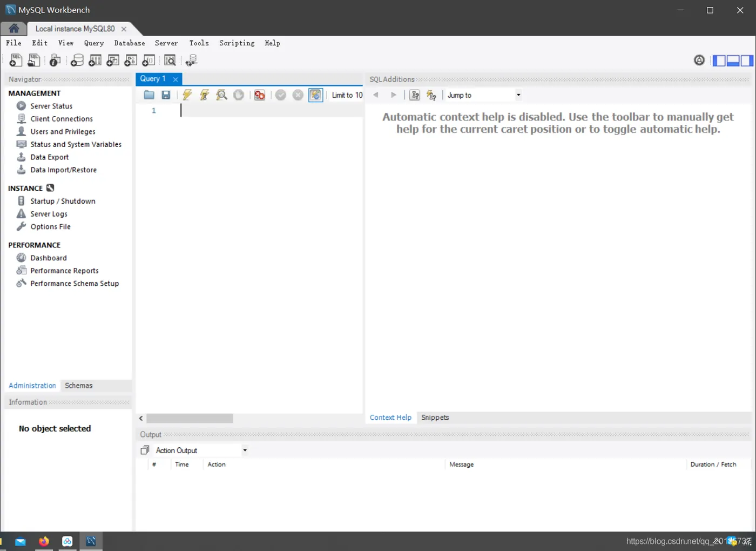
Task: Toggle autocommit mode button
Action: pyautogui.click(x=315, y=95)
